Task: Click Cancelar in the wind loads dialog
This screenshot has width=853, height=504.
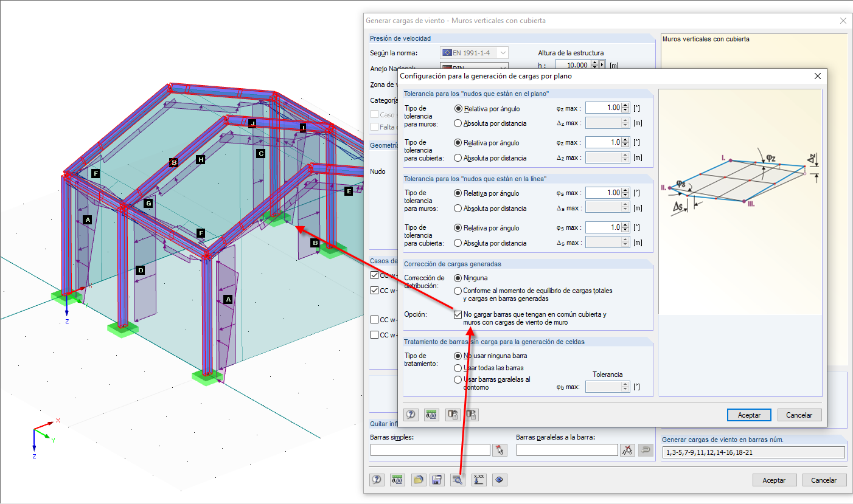Action: coord(824,480)
